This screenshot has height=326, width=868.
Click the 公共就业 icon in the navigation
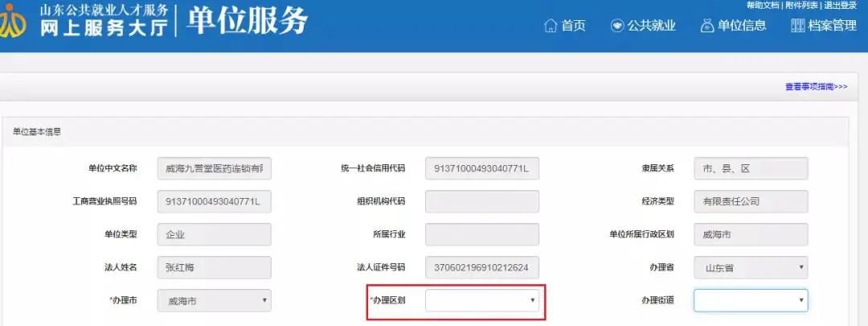click(x=616, y=26)
